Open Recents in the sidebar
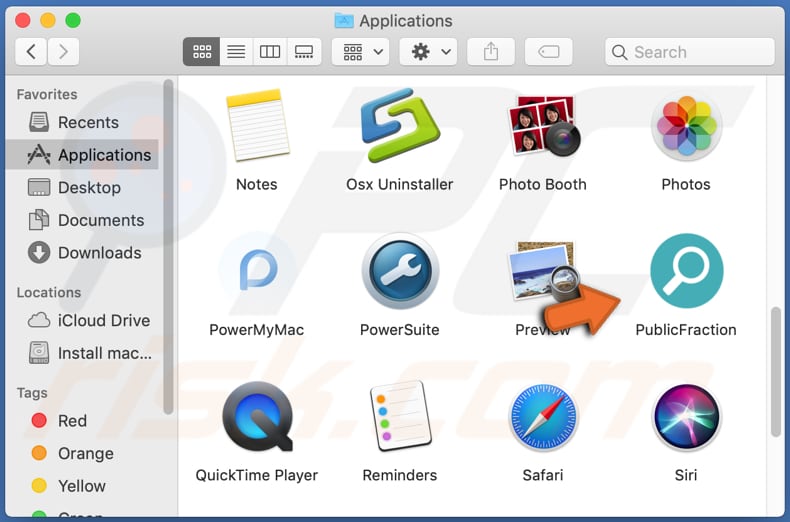The image size is (790, 522). coord(83,122)
